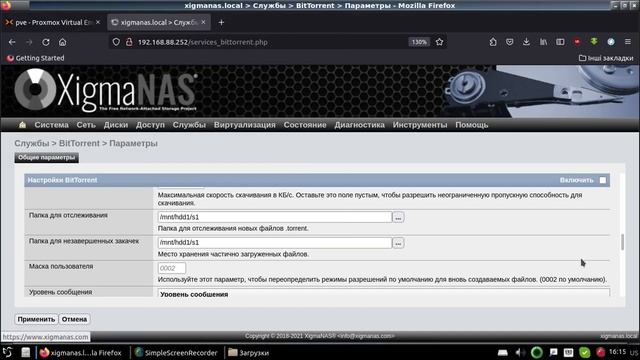Open the taskbar start menu icon
640x360 pixels.
[x=7, y=352]
